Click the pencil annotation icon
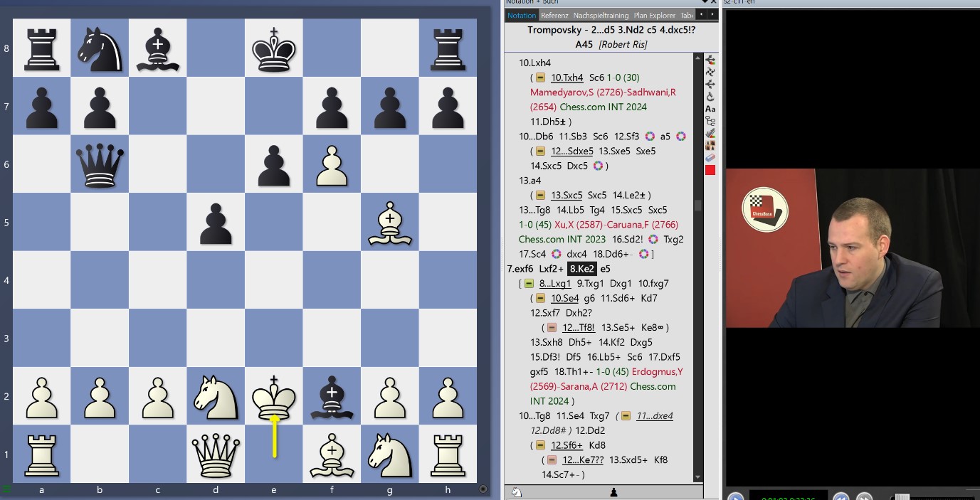The width and height of the screenshot is (980, 500). [710, 133]
